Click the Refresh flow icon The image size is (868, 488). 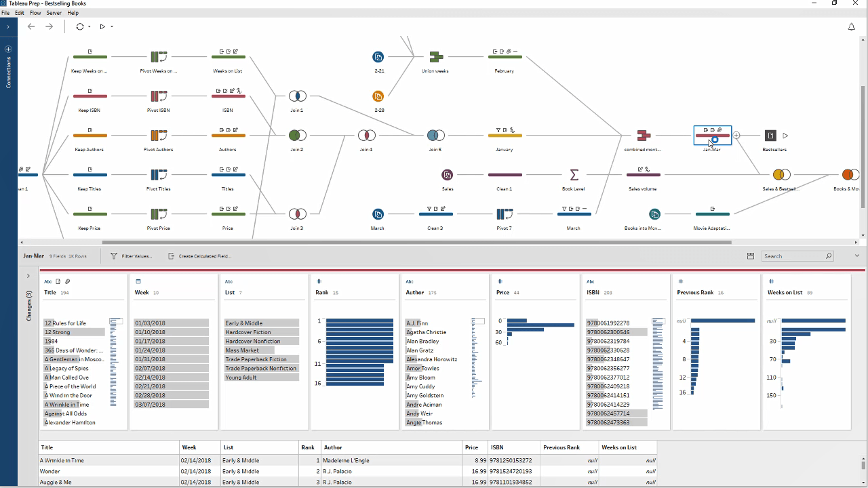click(80, 26)
